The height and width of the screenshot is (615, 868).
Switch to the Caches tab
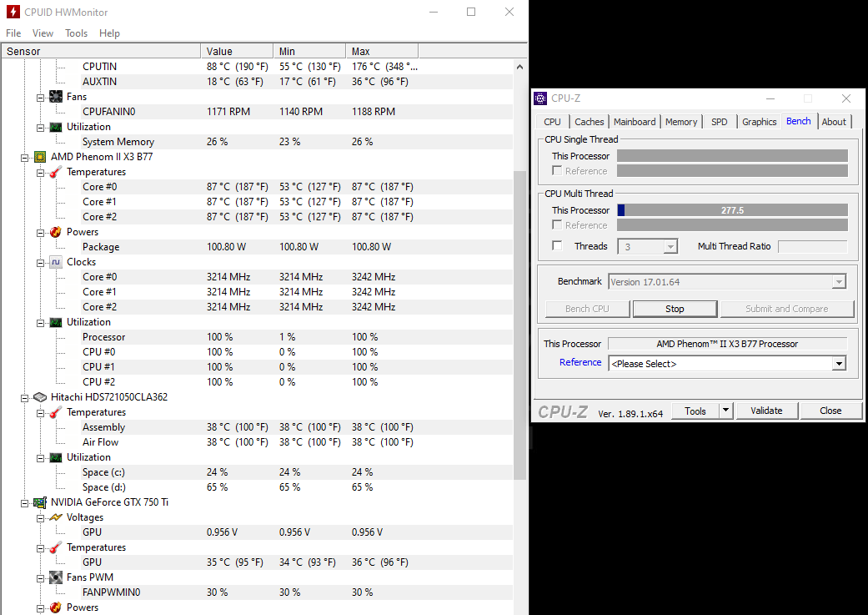click(589, 122)
